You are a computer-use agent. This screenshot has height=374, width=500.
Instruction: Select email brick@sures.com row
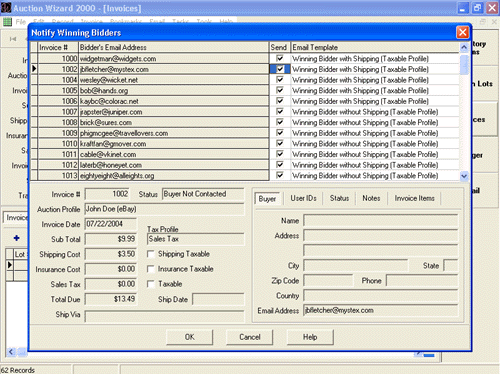pos(174,123)
